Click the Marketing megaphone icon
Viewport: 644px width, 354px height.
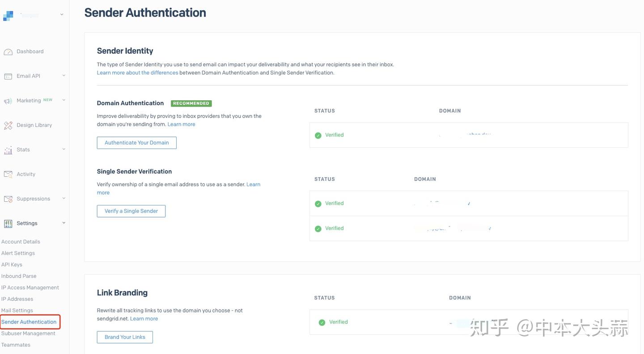(x=8, y=101)
